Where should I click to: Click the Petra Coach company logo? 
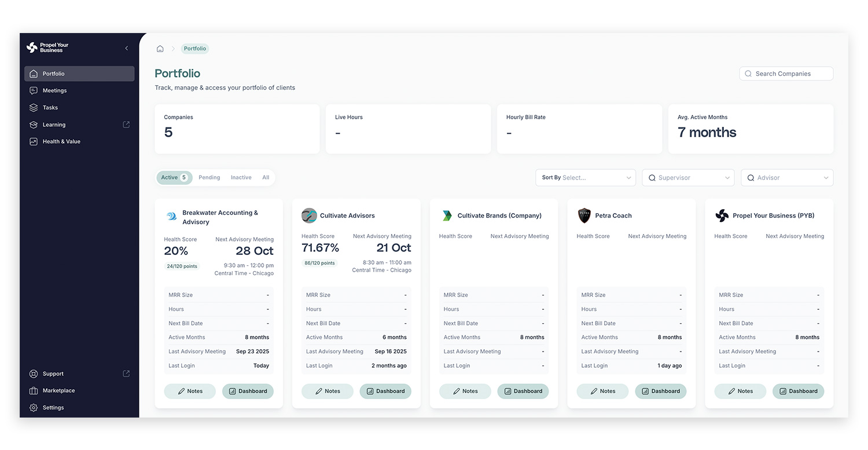584,215
